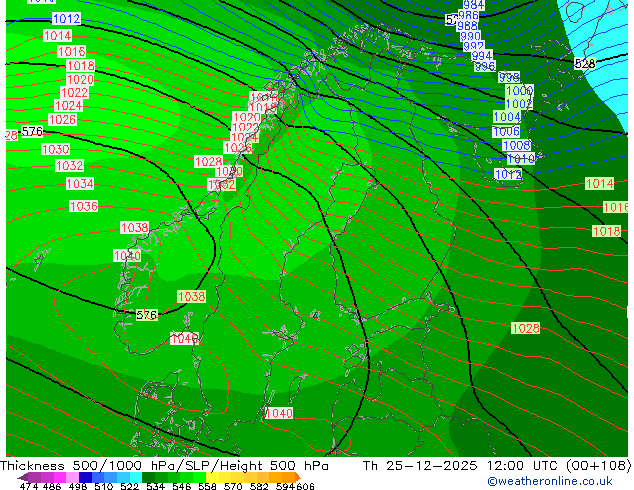Click the blue 986 isobar label
This screenshot has width=634, height=490.
tap(468, 15)
